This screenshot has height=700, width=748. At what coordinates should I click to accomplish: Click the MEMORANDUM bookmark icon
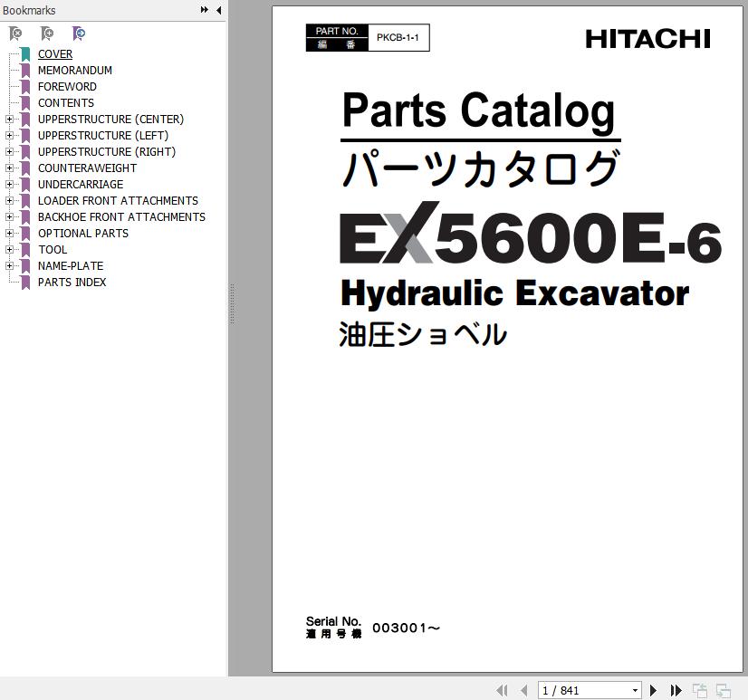click(x=25, y=70)
